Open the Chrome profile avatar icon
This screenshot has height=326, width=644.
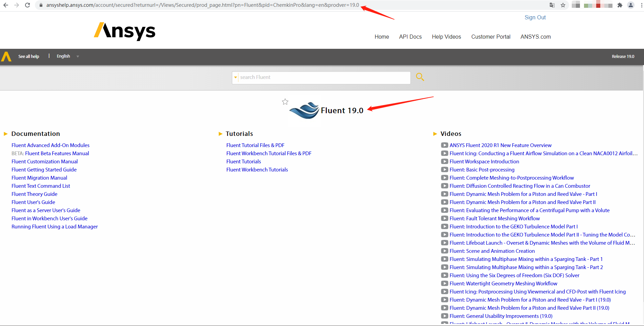click(631, 5)
